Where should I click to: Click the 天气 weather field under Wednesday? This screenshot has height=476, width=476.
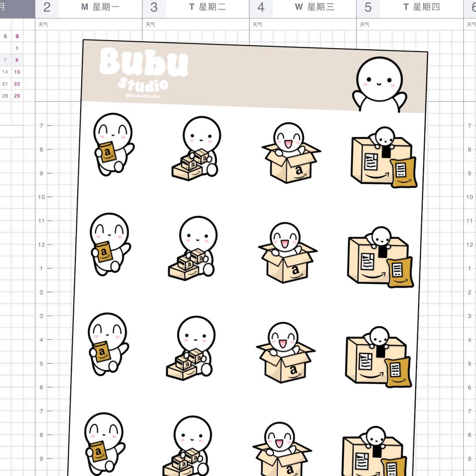click(303, 24)
